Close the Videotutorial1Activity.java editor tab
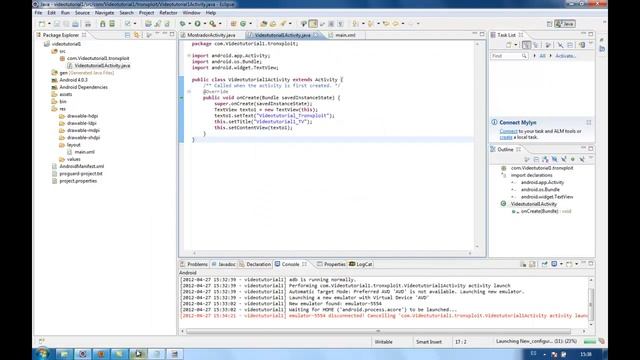 (x=316, y=35)
